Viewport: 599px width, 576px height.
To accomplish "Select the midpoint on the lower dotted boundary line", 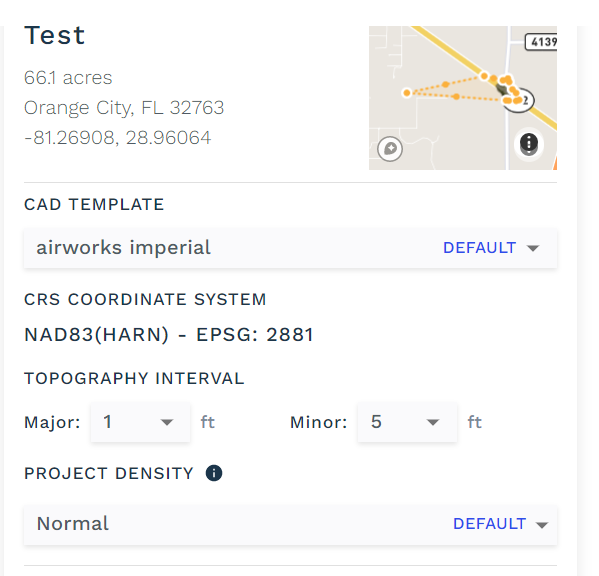I will click(x=456, y=97).
